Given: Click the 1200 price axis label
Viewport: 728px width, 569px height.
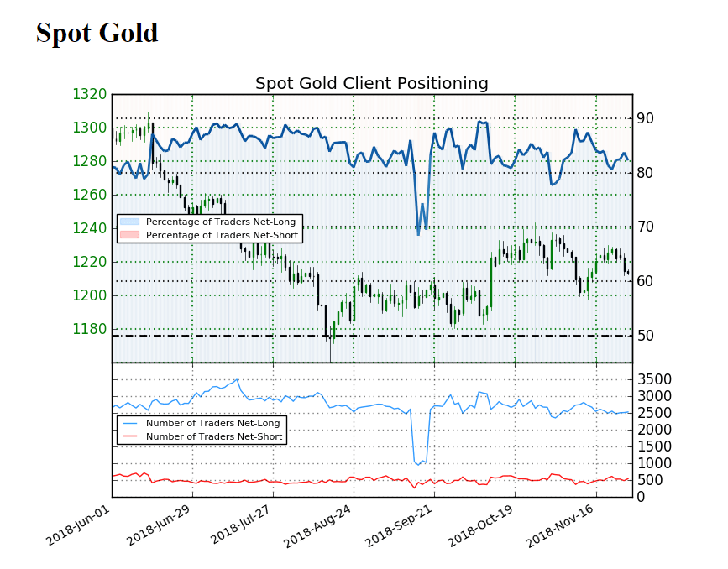Looking at the screenshot, I should pyautogui.click(x=90, y=295).
